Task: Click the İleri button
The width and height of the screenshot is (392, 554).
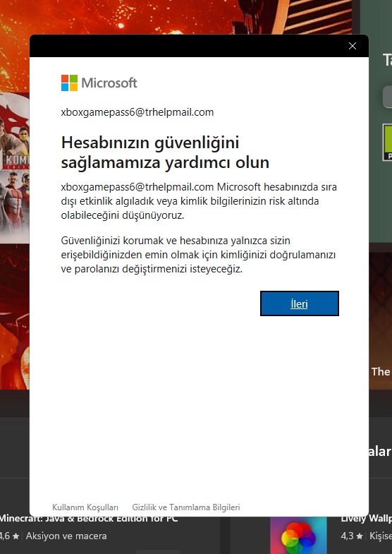Action: point(299,303)
